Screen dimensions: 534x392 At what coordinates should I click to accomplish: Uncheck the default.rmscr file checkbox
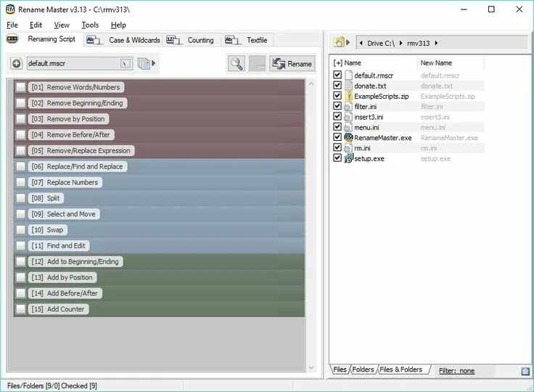(337, 75)
